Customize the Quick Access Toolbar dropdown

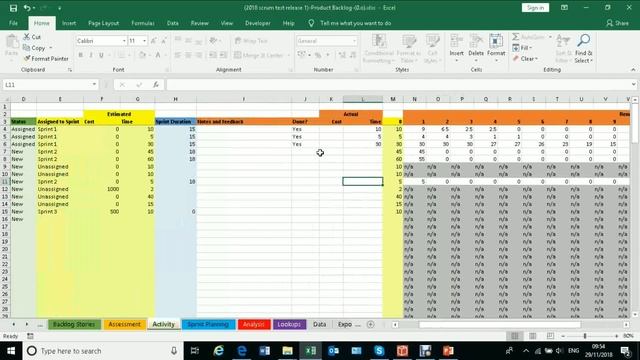[60, 8]
